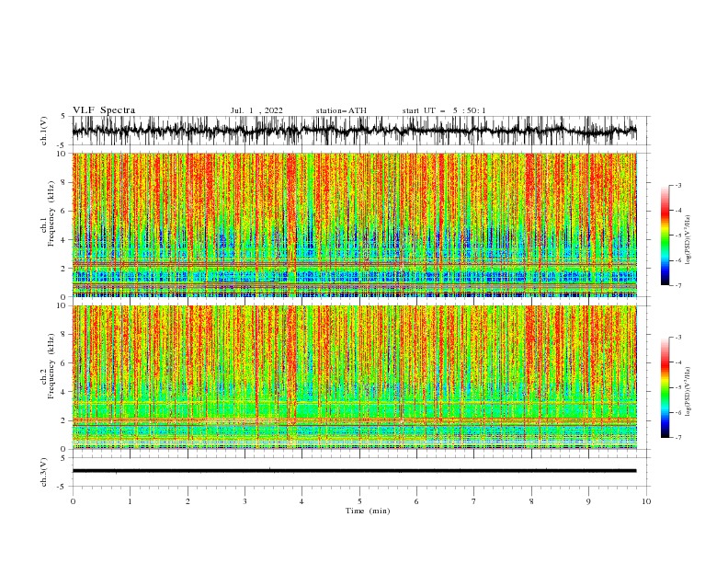Click the '9' minute tick on the time axis
Screen dimensions: 728x563
coord(588,501)
